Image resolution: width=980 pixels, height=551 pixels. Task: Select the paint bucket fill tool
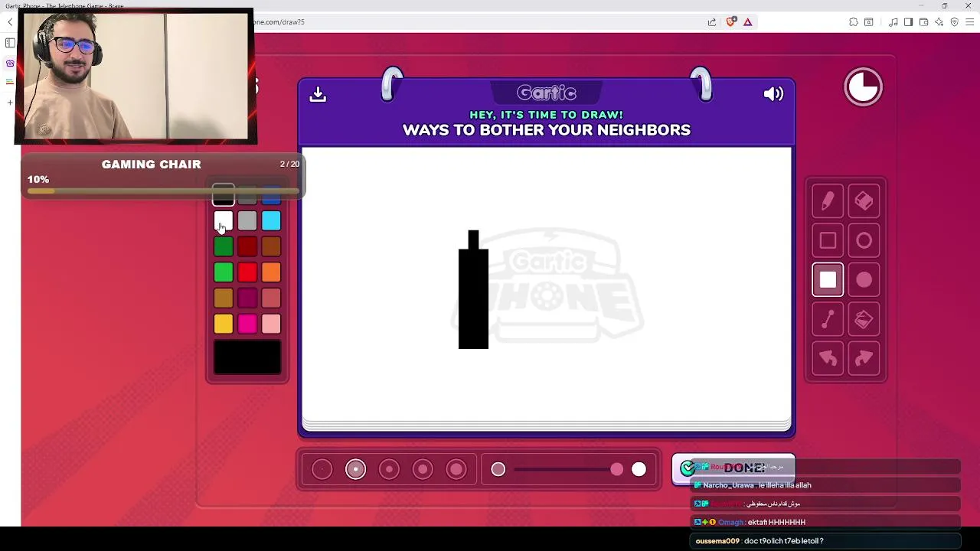point(864,319)
